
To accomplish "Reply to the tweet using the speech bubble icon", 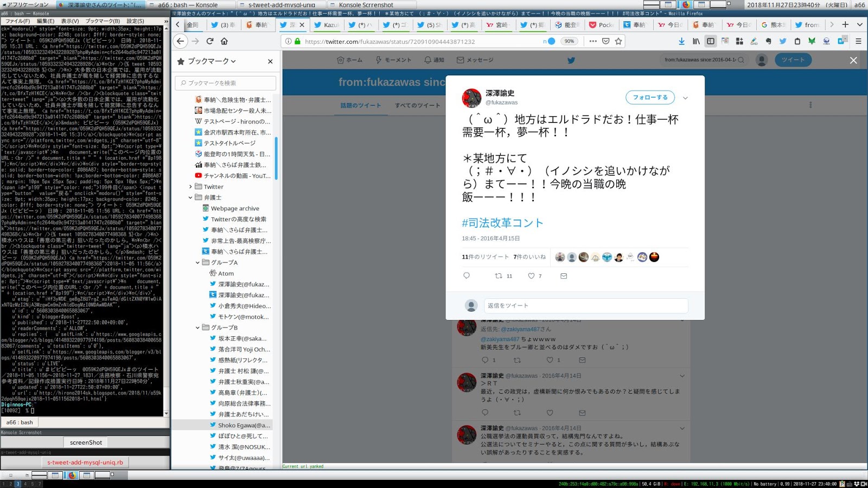I will [x=467, y=276].
